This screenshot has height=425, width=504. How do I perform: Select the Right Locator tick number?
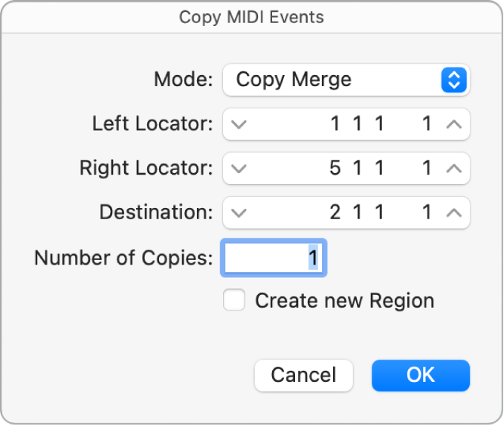tap(427, 169)
